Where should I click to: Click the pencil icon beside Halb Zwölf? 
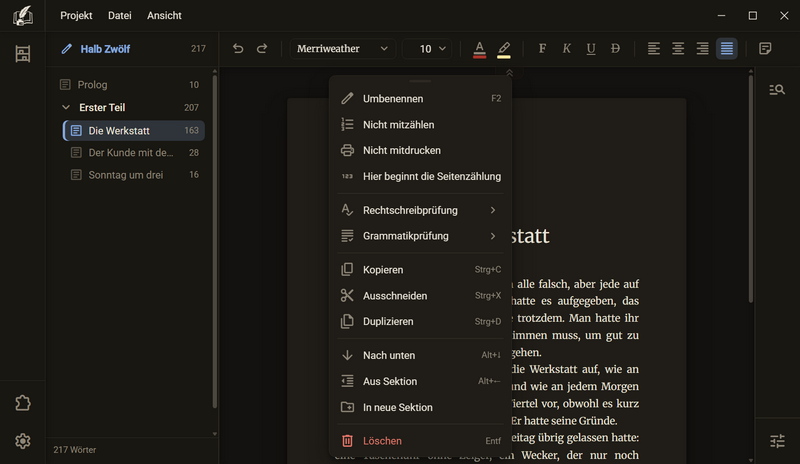(66, 49)
